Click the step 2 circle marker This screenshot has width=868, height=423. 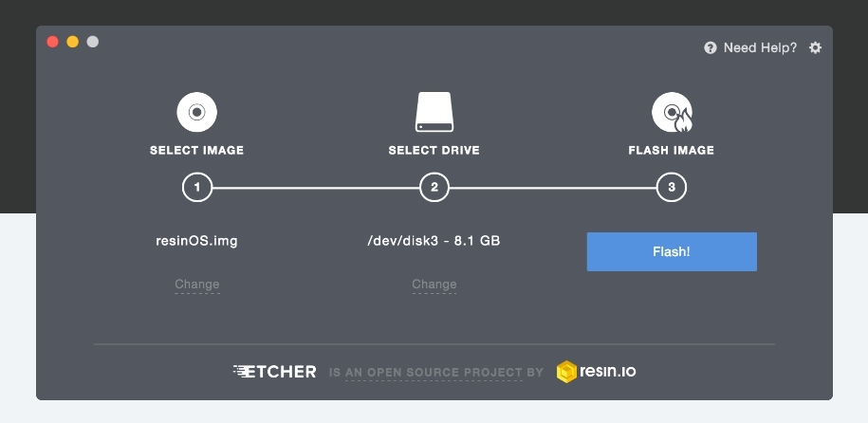point(434,187)
